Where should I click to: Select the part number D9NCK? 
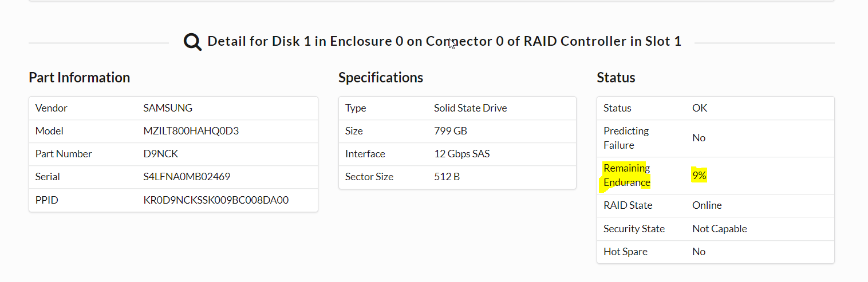coord(161,154)
